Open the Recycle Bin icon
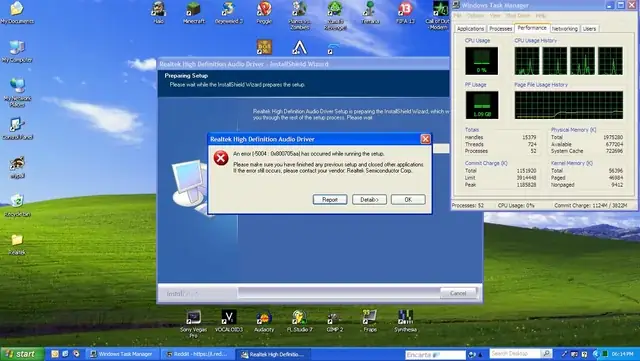Screen dimensions: 640x361 (17, 205)
